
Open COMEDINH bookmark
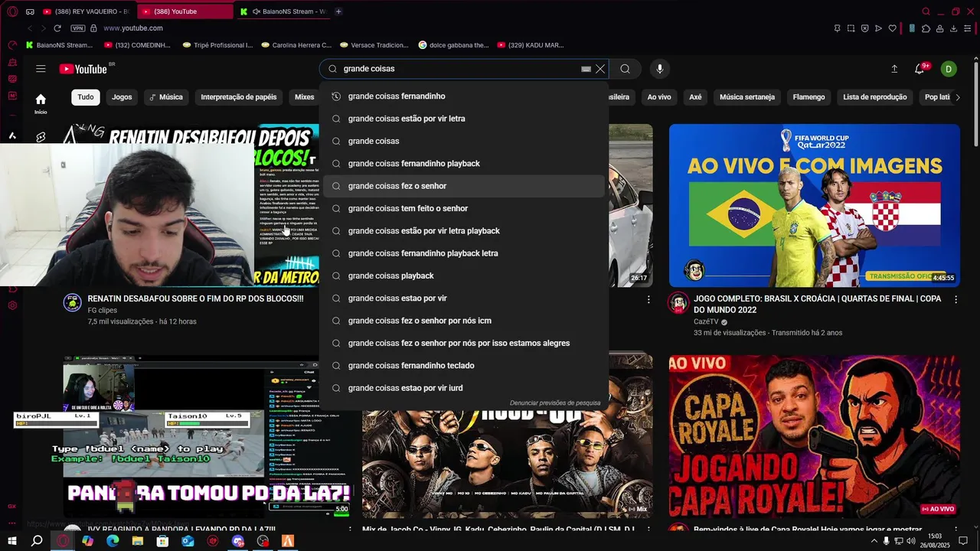[137, 45]
